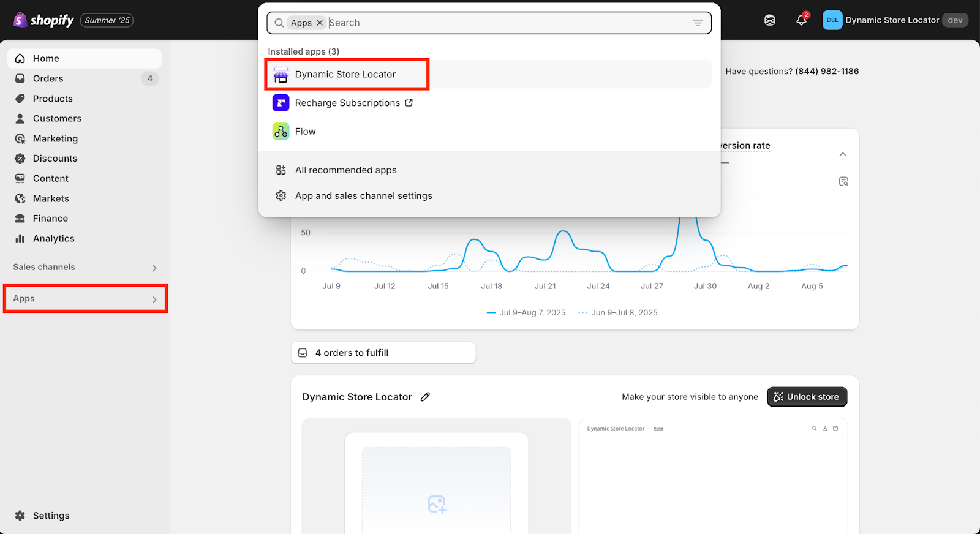The width and height of the screenshot is (980, 534).
Task: Collapse the analytics card chevron
Action: [843, 154]
